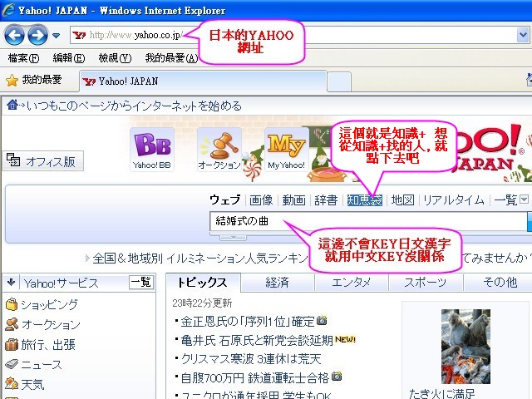The height and width of the screenshot is (399, 532).
Task: Open headline 金正恩氏の「序列1位」確定
Action: [x=248, y=322]
